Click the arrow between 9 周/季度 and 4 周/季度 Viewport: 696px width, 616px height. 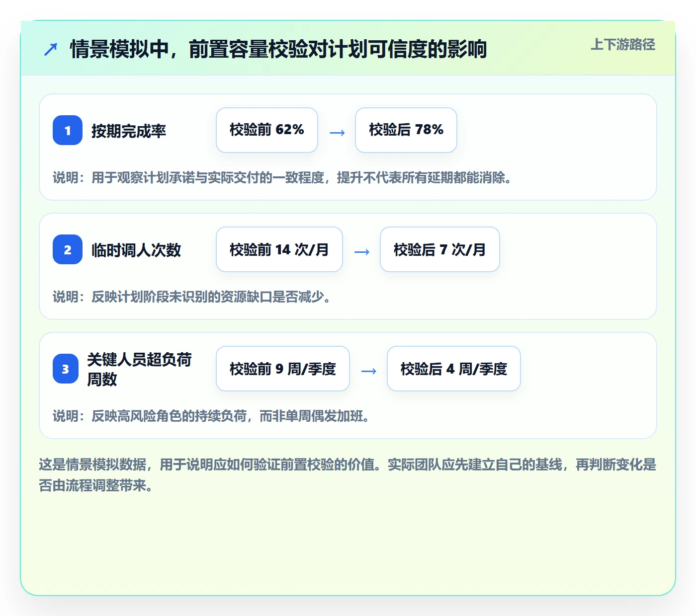[369, 371]
